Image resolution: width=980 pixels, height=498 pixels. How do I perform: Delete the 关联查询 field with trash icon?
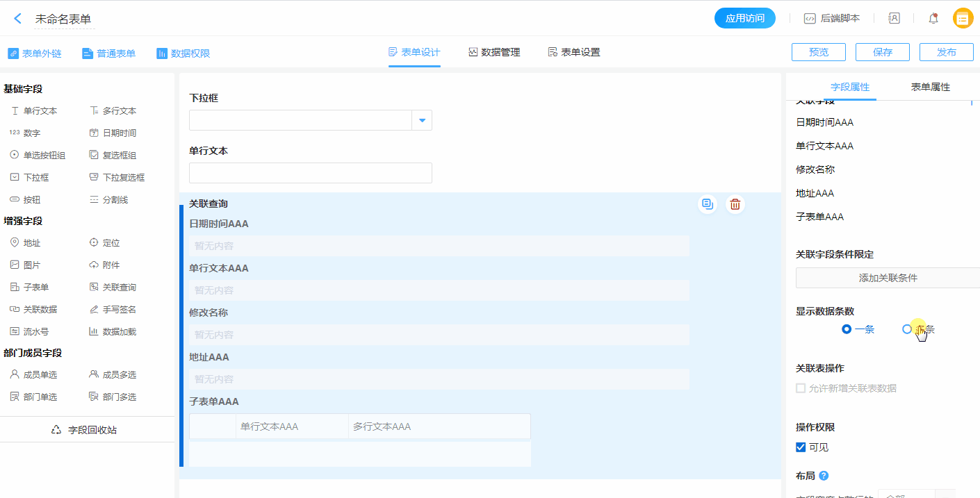point(735,204)
